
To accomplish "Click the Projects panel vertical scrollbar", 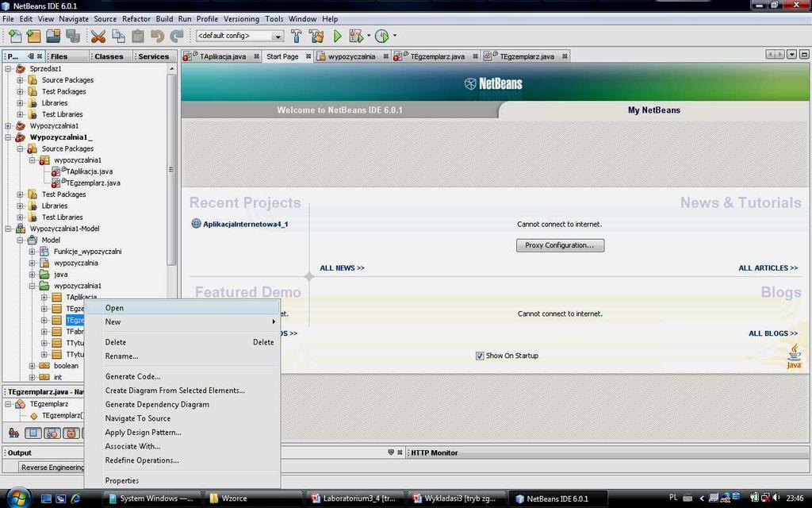I will point(171,169).
